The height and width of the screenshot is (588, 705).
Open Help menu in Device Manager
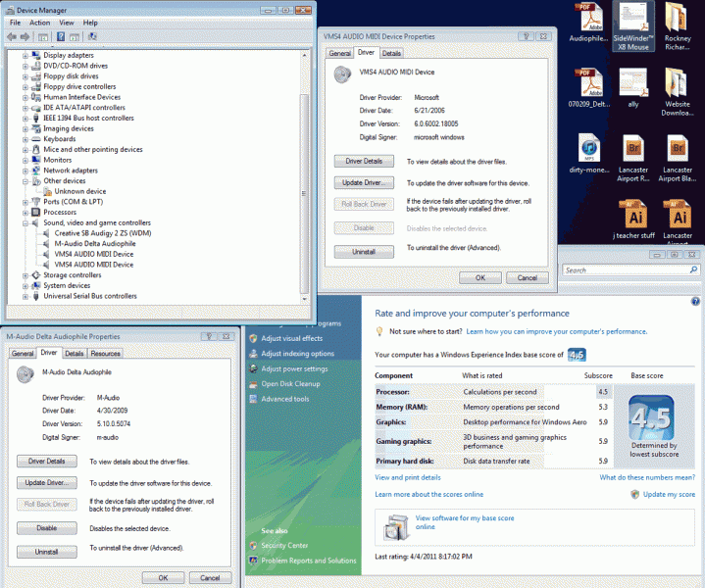(x=90, y=23)
